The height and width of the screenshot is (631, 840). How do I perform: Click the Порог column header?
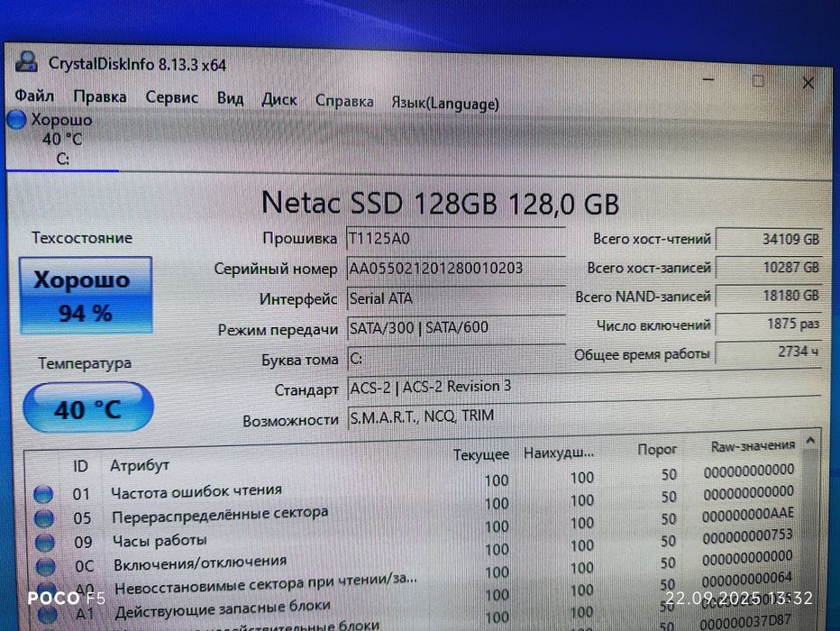pos(657,449)
